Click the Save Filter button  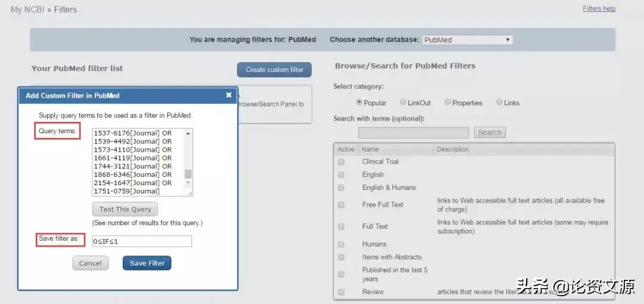147,263
